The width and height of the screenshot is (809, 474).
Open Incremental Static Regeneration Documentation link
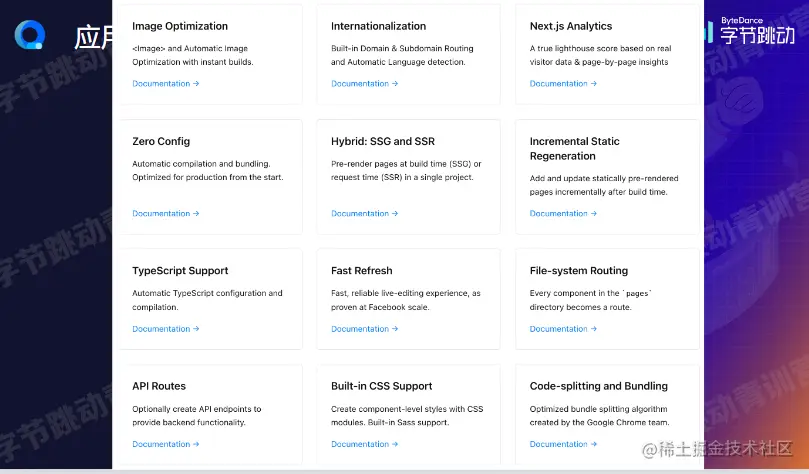coord(563,213)
